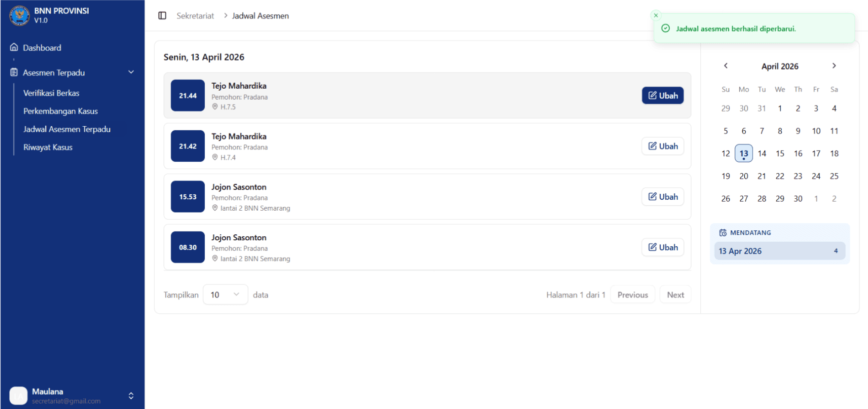Open Perkembangan Kasus menu item

click(x=61, y=111)
